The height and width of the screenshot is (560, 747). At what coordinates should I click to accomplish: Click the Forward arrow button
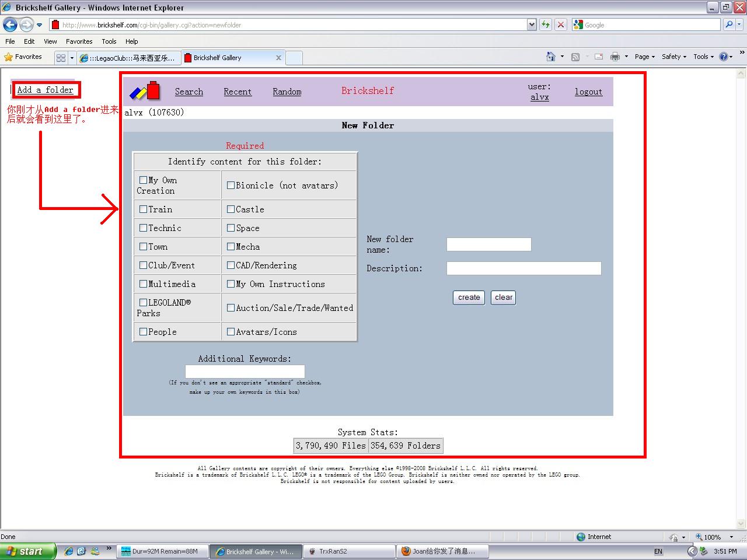tap(26, 24)
